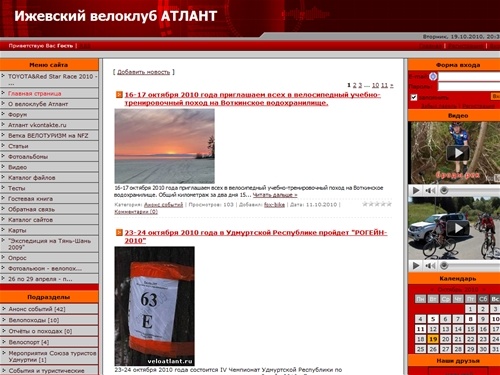Click the 'Ижевский велоклуб АТЛАНТ' site title
The image size is (500, 375).
tap(116, 16)
